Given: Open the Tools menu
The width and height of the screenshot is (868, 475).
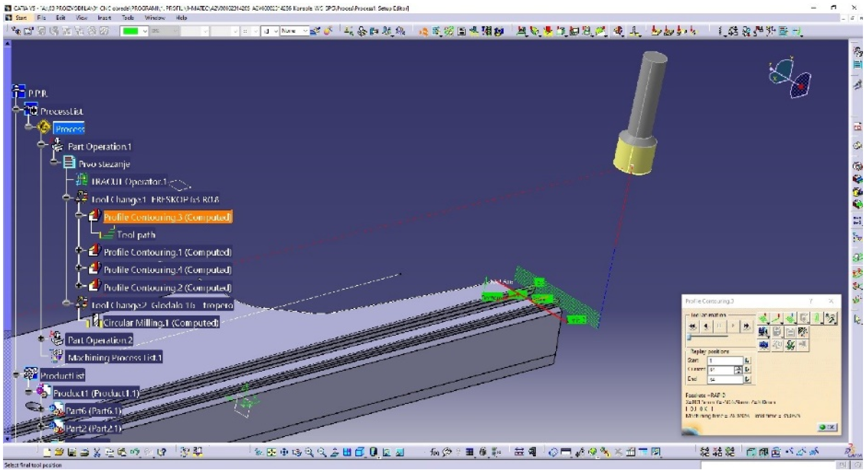Looking at the screenshot, I should [x=128, y=18].
